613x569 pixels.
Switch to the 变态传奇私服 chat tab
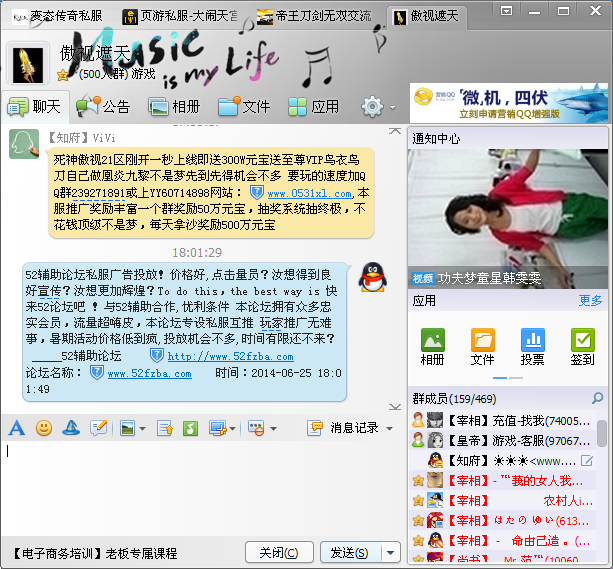tap(58, 16)
